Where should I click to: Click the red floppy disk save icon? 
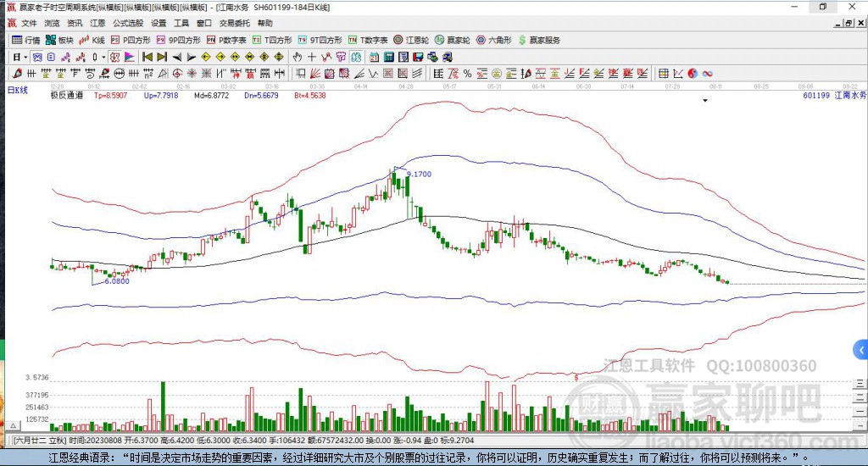tap(418, 57)
